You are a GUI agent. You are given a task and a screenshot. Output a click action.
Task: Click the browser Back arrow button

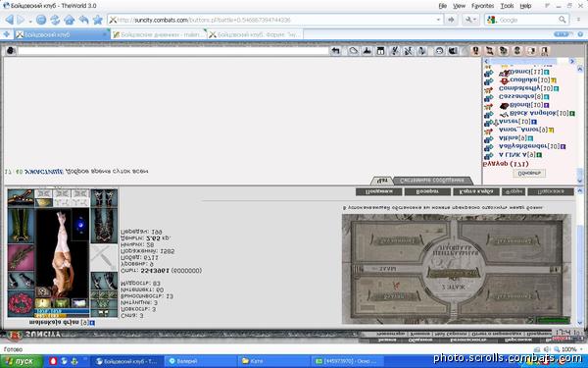[10, 20]
